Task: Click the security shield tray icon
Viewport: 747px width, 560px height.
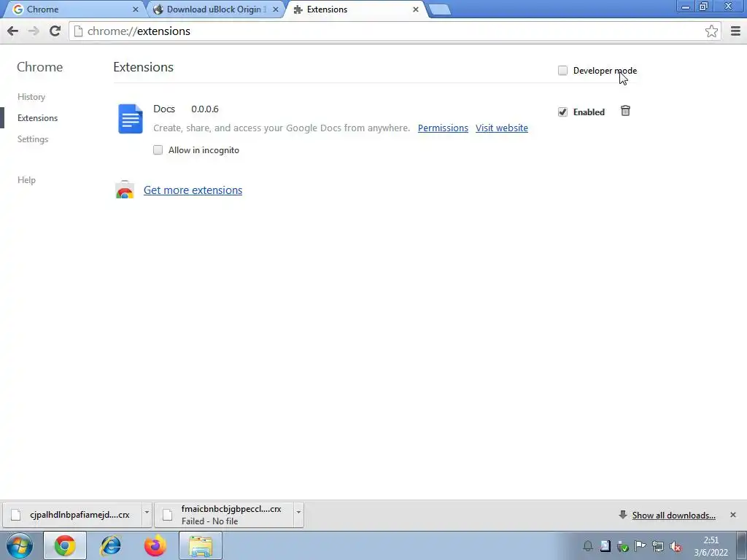Action: pyautogui.click(x=623, y=546)
